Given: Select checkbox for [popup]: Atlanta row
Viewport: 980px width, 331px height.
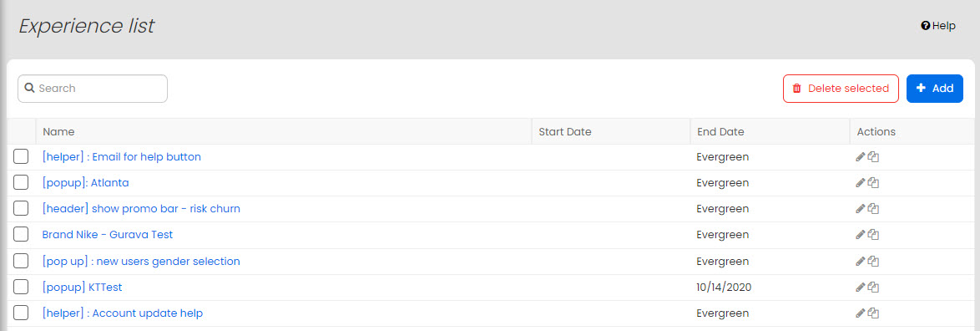Looking at the screenshot, I should click(x=21, y=183).
